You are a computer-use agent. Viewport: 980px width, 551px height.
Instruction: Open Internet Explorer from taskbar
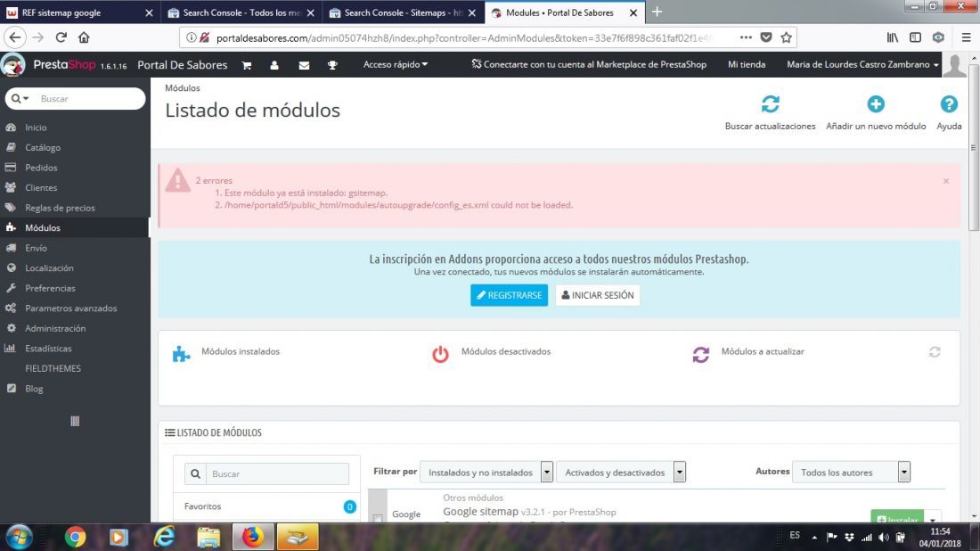pos(165,538)
